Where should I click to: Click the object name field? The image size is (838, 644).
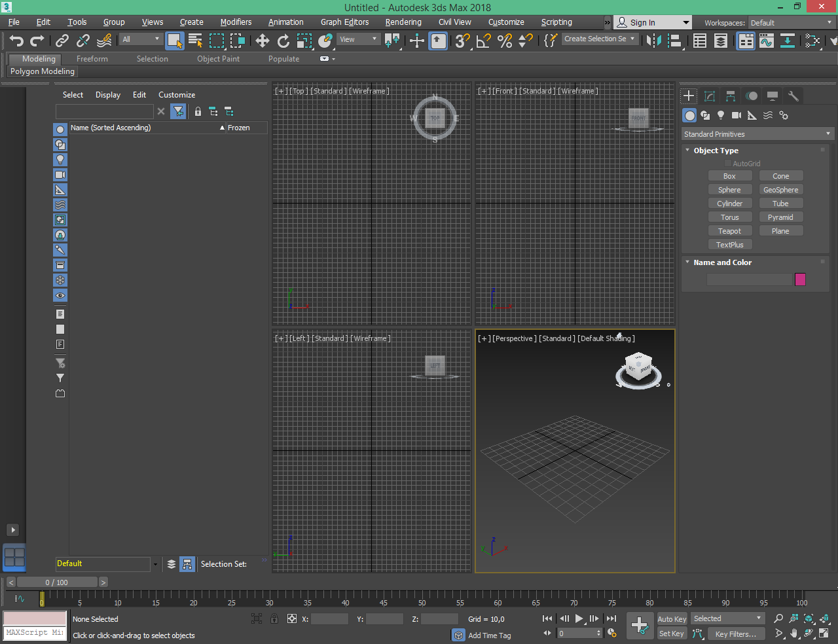750,279
